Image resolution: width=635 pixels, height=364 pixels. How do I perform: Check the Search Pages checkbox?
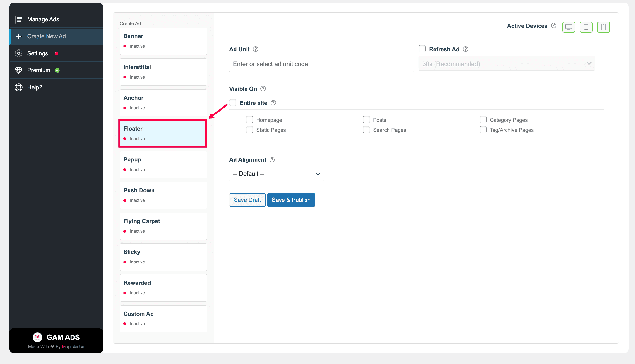[x=366, y=129]
